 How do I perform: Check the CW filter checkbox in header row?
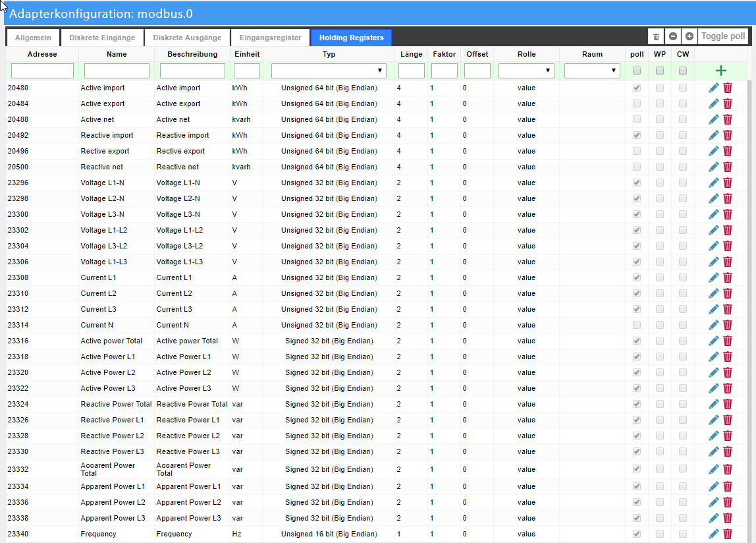tap(683, 71)
